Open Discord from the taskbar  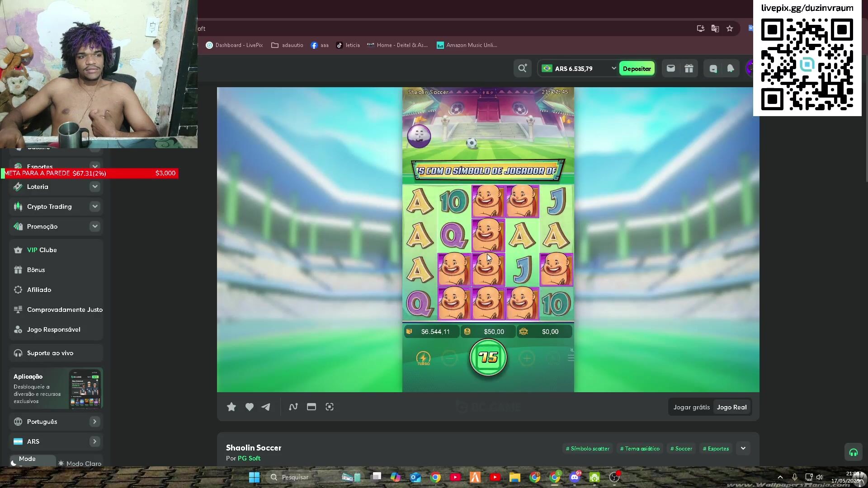(x=575, y=477)
